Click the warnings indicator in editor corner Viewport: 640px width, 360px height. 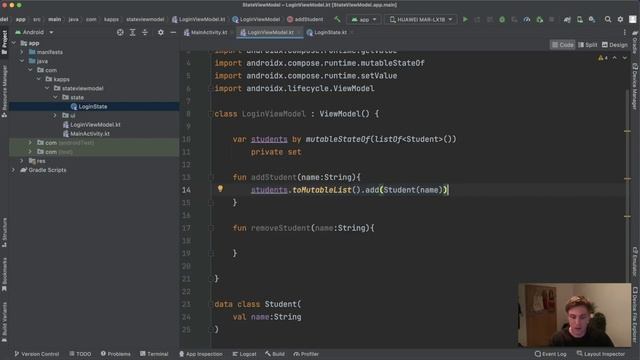603,58
